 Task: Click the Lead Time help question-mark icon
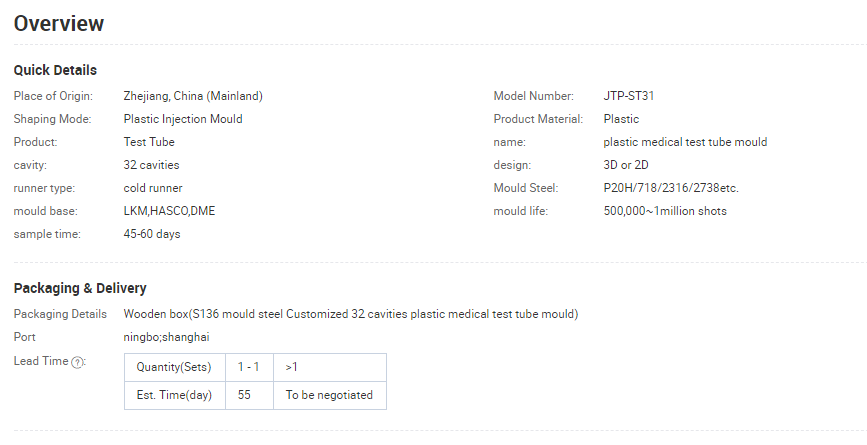point(77,362)
